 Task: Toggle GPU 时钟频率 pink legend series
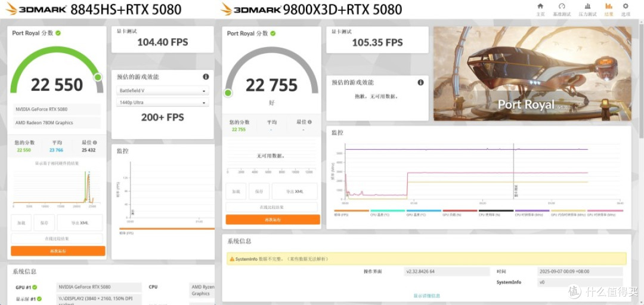click(x=605, y=212)
